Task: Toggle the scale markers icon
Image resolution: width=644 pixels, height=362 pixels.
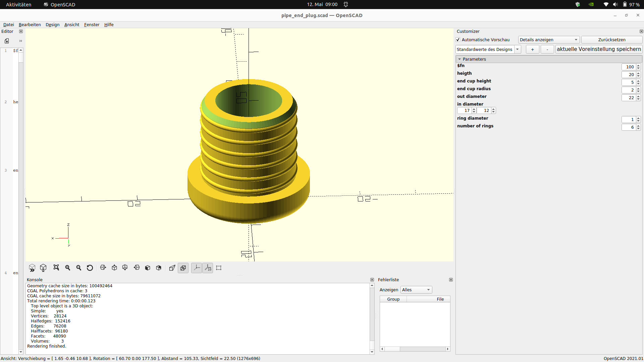Action: tap(208, 268)
